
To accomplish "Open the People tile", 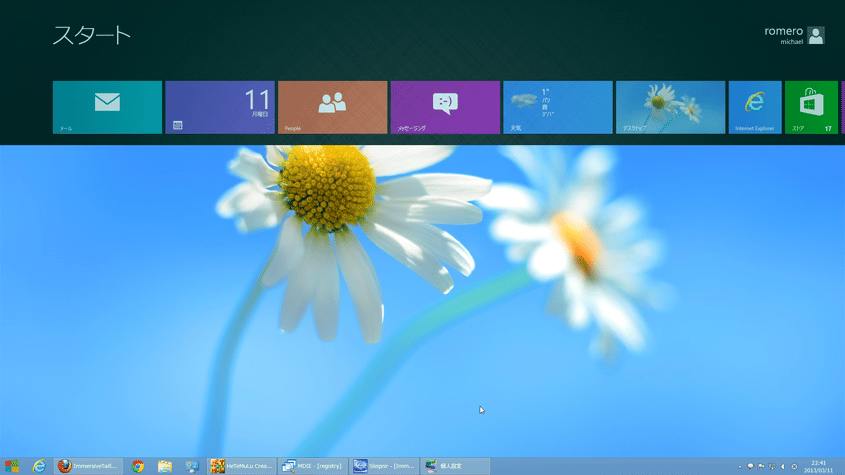I will (333, 107).
